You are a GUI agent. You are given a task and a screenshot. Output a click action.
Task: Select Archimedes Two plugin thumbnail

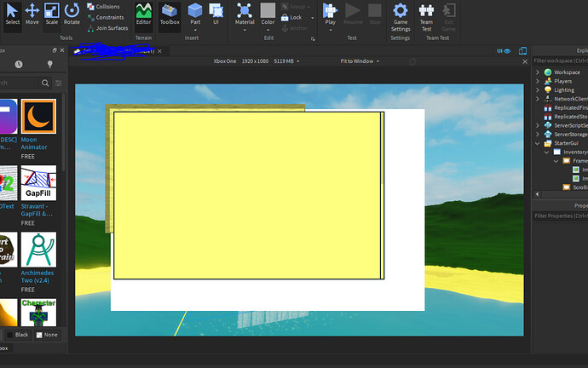(38, 250)
